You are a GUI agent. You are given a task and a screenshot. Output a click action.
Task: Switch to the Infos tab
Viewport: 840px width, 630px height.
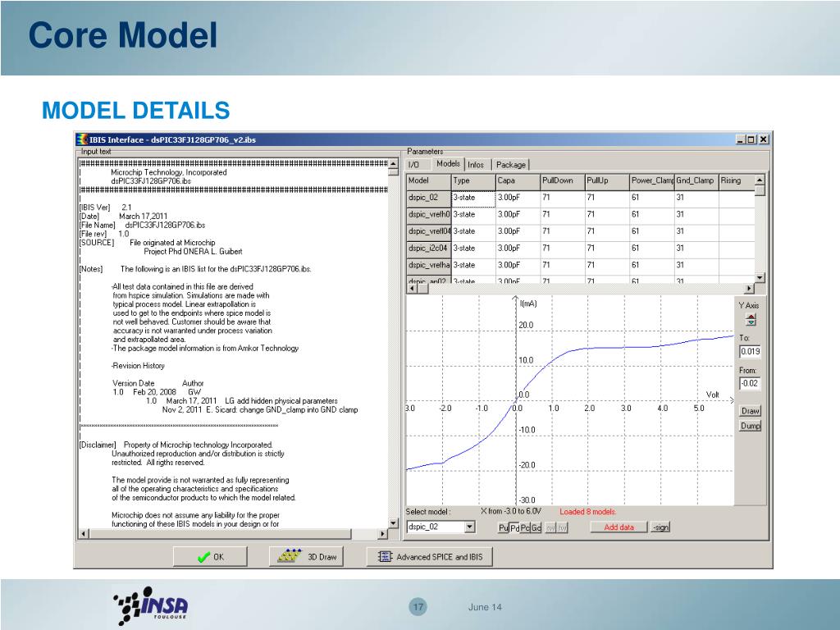(476, 164)
